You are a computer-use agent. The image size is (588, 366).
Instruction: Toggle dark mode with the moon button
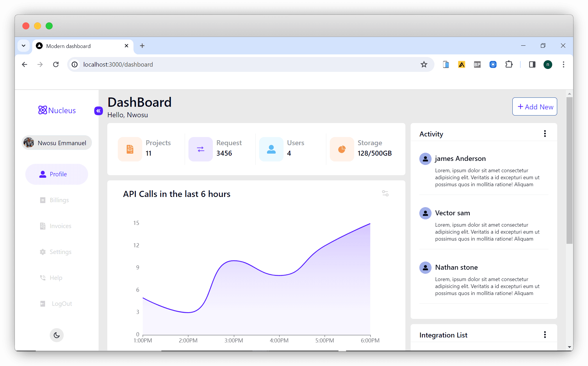[x=57, y=335]
